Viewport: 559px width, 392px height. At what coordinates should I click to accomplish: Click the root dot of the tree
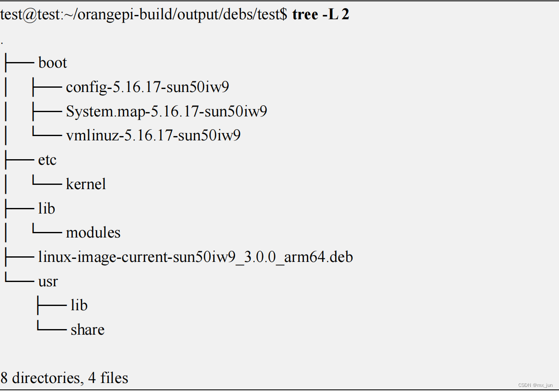[x=3, y=42]
